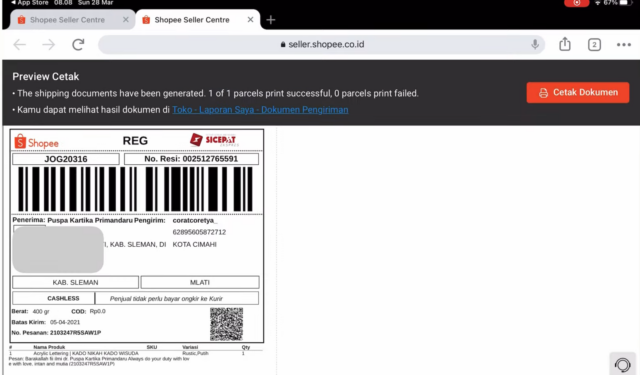
Task: Click the Cetak Dokumen button
Action: click(x=578, y=93)
